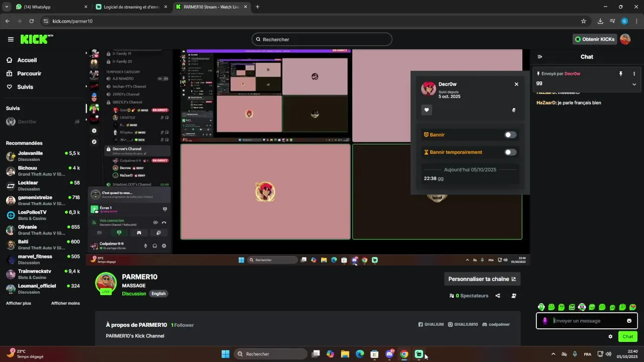The width and height of the screenshot is (644, 362).
Task: Click the Discussion category link
Action: pyautogui.click(x=134, y=294)
